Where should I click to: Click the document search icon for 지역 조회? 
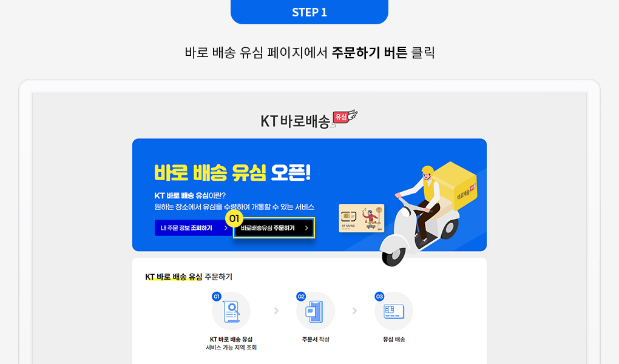click(231, 311)
